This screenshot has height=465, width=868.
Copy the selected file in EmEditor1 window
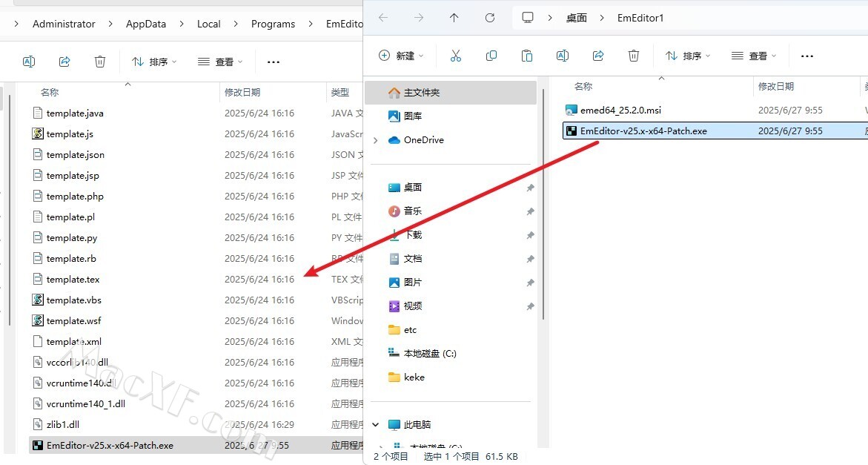pos(491,56)
